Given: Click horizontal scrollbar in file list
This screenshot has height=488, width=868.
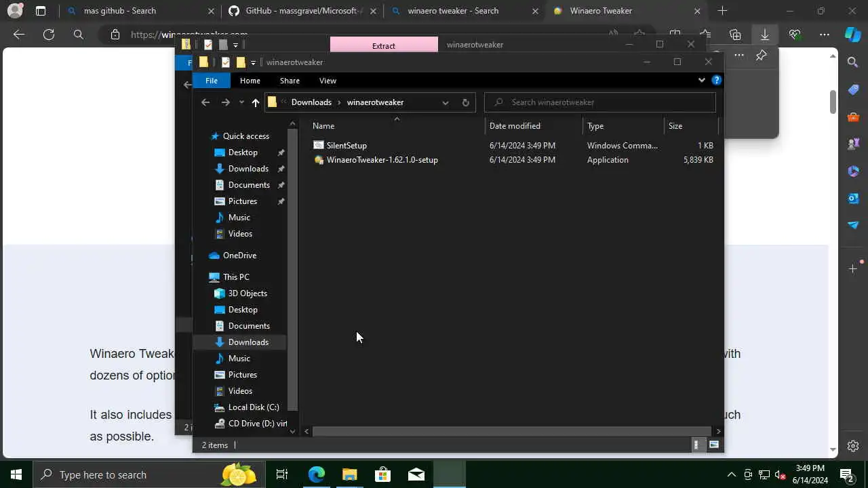Looking at the screenshot, I should coord(512,431).
